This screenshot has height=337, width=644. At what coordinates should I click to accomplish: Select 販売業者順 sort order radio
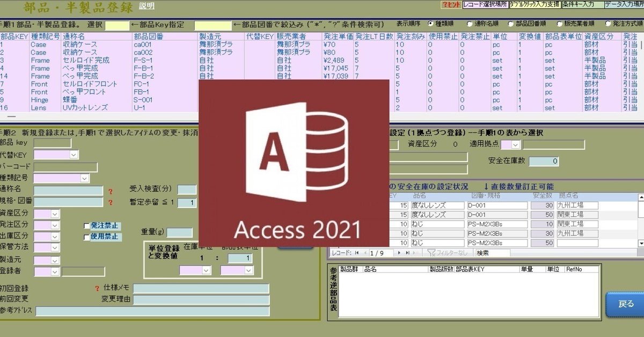click(559, 24)
